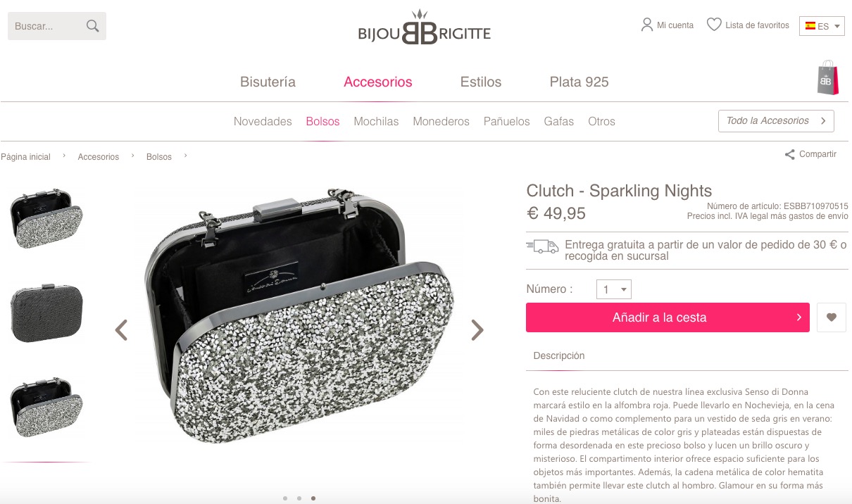Open Lista de favoritos heart icon
The width and height of the screenshot is (852, 504).
point(714,25)
